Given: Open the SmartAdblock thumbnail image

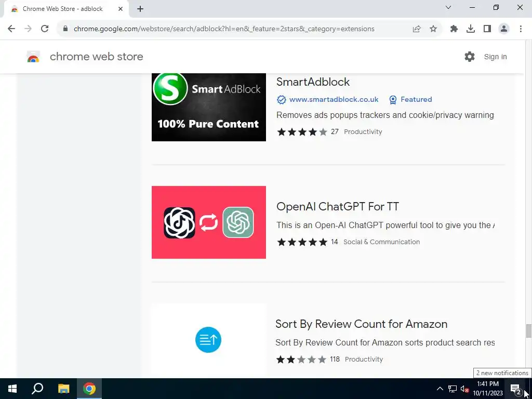Looking at the screenshot, I should click(x=209, y=107).
